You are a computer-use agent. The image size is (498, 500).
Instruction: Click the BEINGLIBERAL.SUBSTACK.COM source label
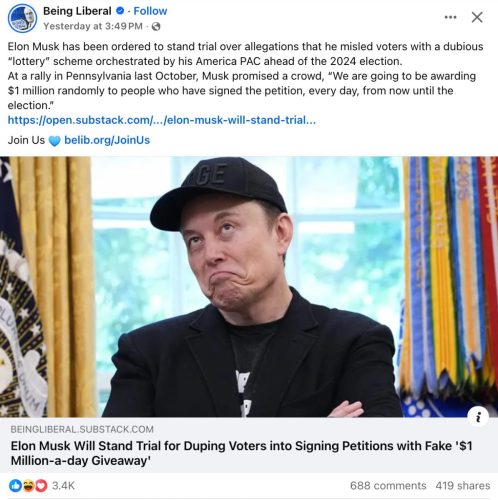82,429
